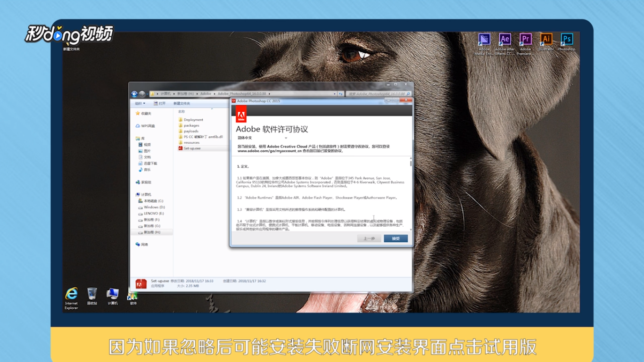The width and height of the screenshot is (644, 362).
Task: Click the address bar refresh button
Action: pyautogui.click(x=341, y=94)
